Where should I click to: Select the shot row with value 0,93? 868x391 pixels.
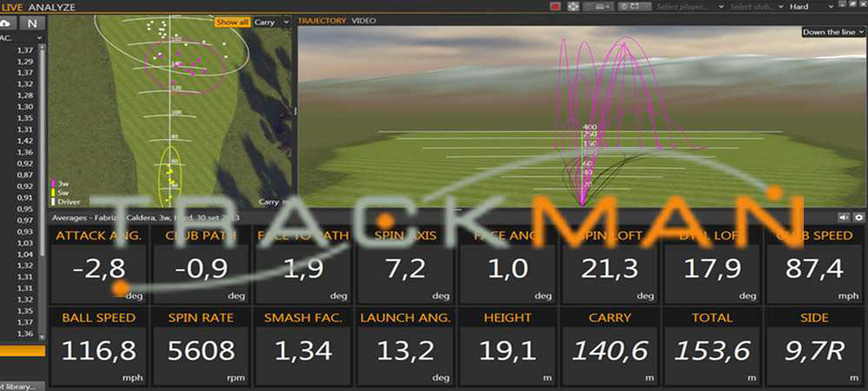coord(20,231)
